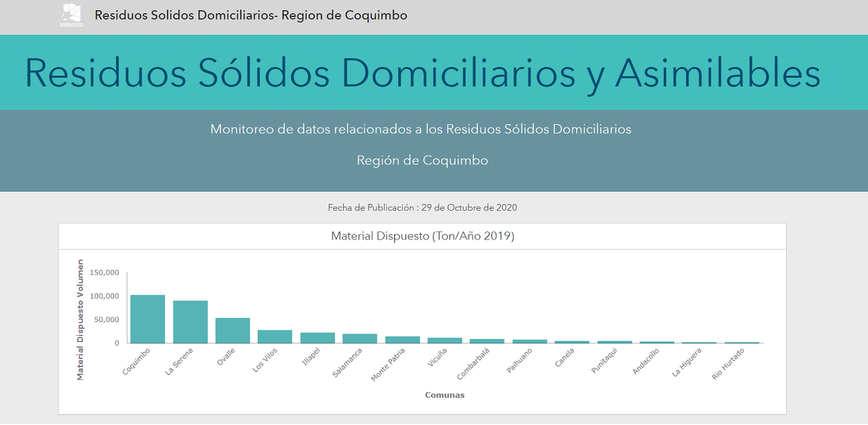Image resolution: width=868 pixels, height=425 pixels.
Task: Click the Comunas axis label
Action: point(445,394)
